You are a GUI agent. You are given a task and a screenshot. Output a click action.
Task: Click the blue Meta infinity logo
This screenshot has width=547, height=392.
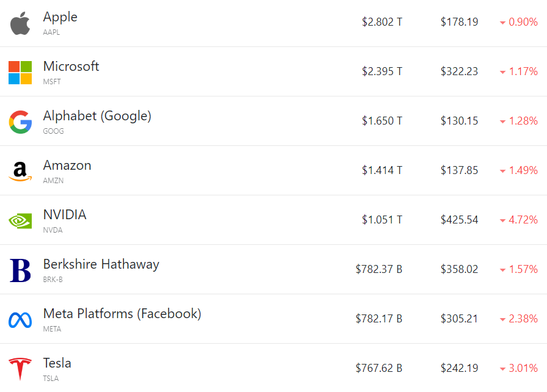click(20, 319)
